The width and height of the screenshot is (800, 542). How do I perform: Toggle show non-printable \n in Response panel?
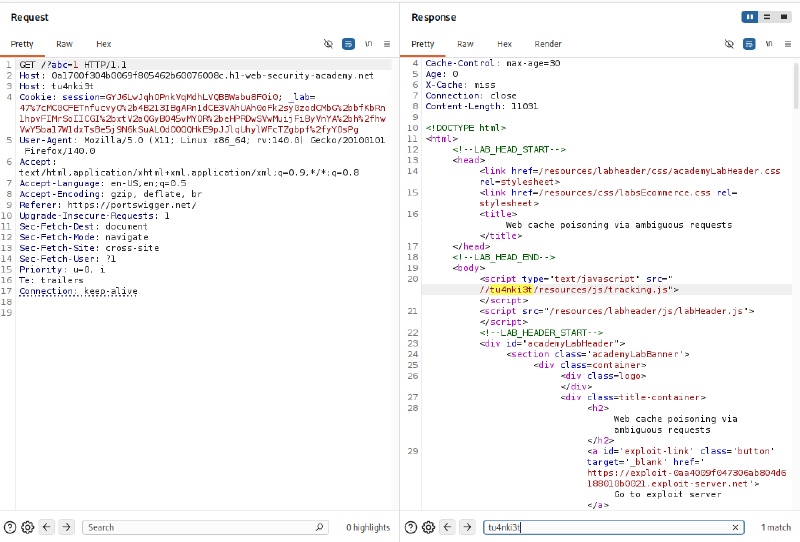[769, 44]
